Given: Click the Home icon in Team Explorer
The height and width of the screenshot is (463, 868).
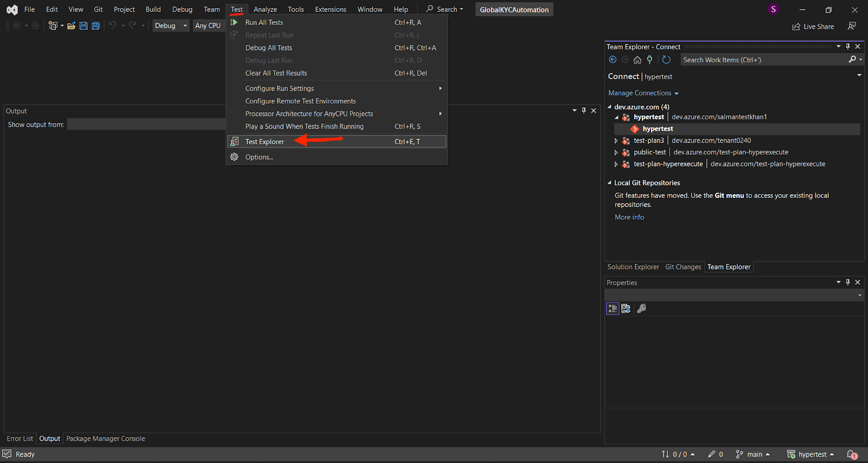Looking at the screenshot, I should [637, 60].
